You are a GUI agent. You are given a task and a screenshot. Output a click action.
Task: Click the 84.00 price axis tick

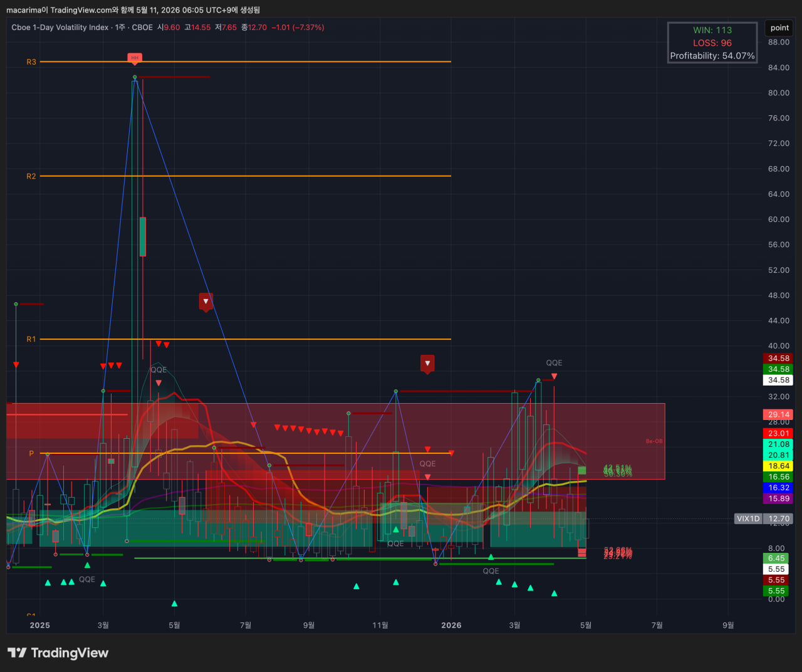tap(779, 68)
